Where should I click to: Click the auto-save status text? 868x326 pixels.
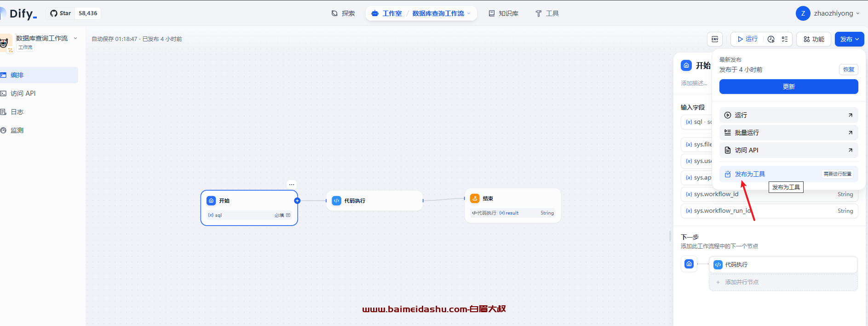click(x=137, y=39)
